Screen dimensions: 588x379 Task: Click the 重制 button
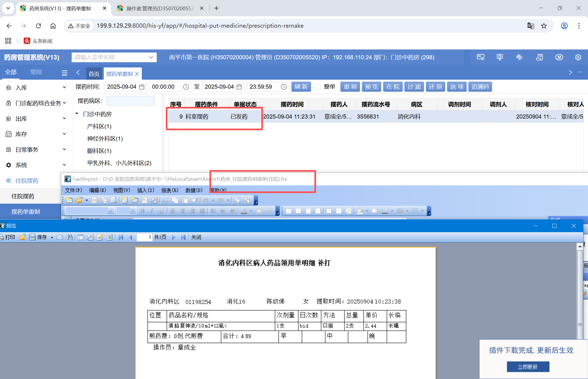(350, 87)
